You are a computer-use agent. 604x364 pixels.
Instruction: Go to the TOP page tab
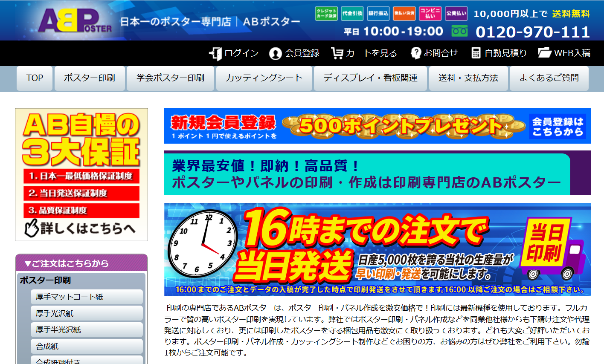pyautogui.click(x=35, y=78)
